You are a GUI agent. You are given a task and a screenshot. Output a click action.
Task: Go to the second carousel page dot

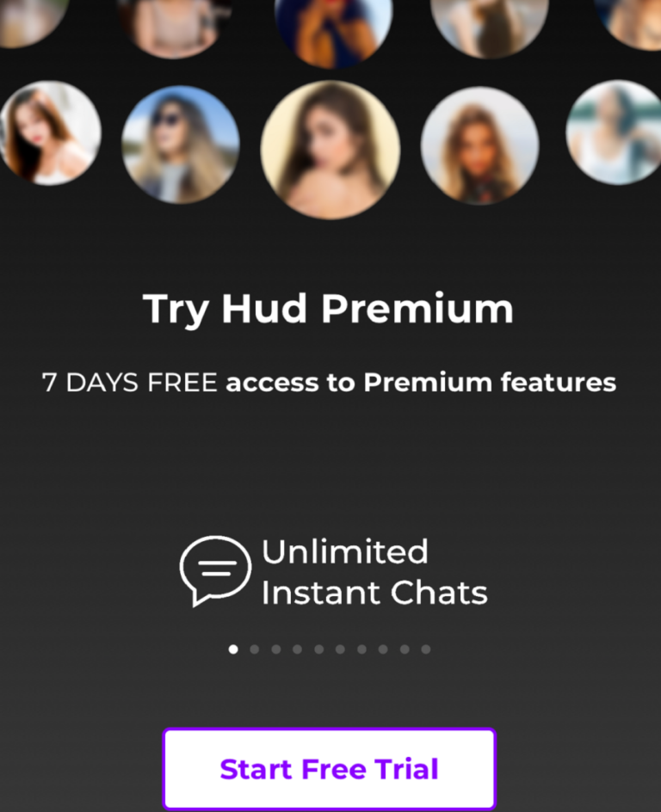click(255, 649)
